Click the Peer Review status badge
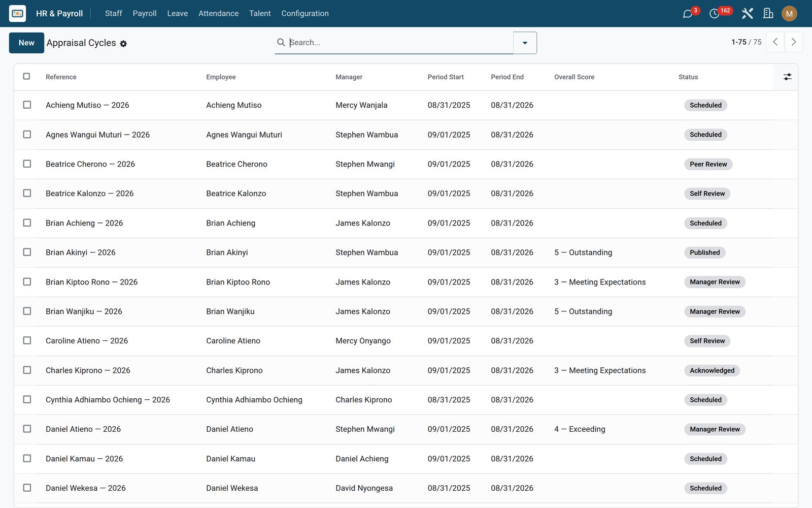Viewport: 812px width, 508px height. click(708, 164)
